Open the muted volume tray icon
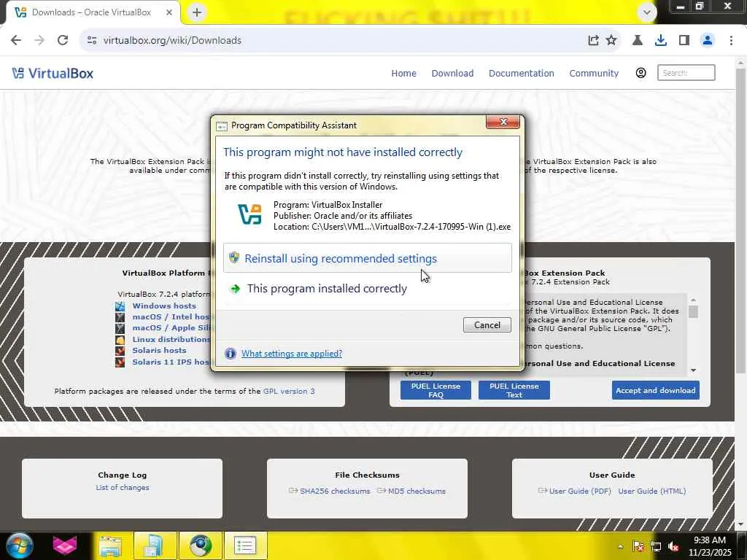Screen dimensions: 747x560 coord(673,546)
